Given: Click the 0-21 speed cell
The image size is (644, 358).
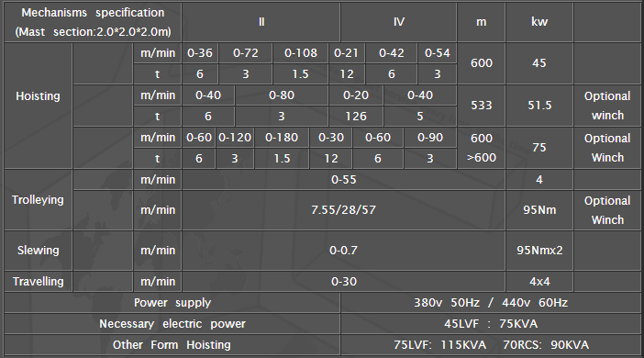Looking at the screenshot, I should [x=346, y=53].
